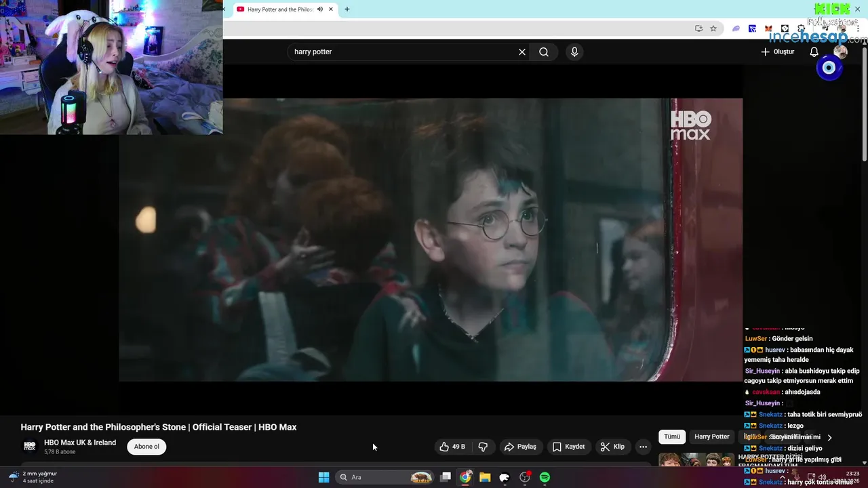Click the Oluştur create button

pos(777,52)
